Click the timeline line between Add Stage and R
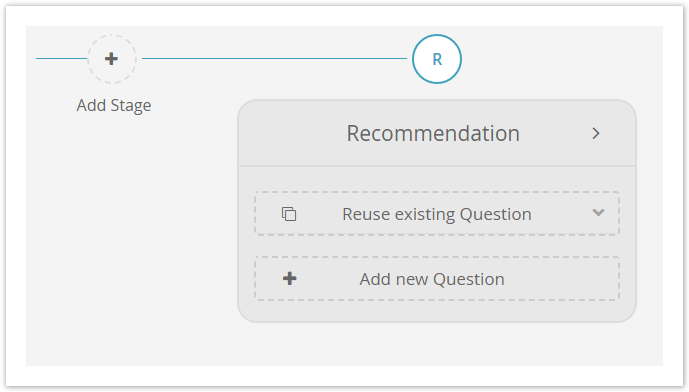Screen dimensions: 689x392 (274, 58)
